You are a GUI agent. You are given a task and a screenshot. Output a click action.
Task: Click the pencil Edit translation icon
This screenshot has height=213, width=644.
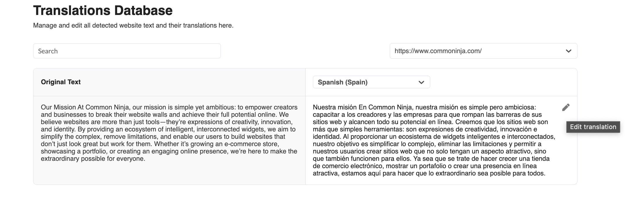coord(566,107)
